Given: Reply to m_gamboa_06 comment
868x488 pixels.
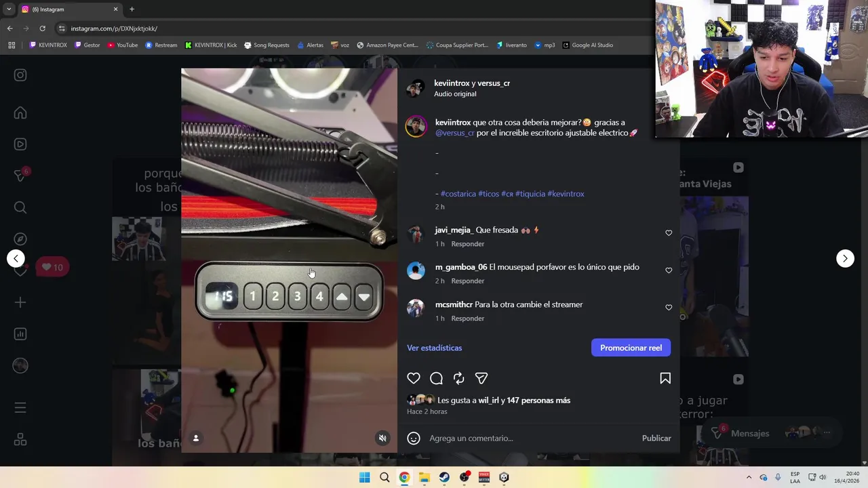Looking at the screenshot, I should coord(468,281).
